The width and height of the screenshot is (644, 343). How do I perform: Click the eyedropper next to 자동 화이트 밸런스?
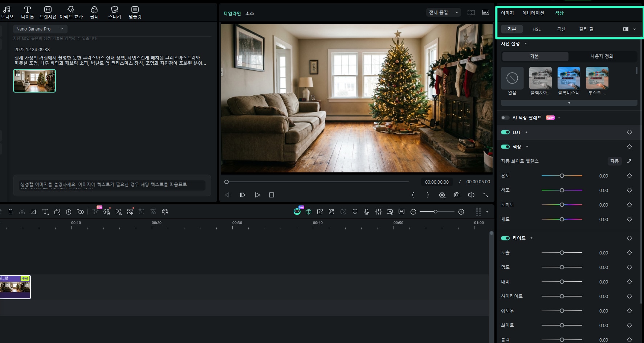pyautogui.click(x=629, y=161)
